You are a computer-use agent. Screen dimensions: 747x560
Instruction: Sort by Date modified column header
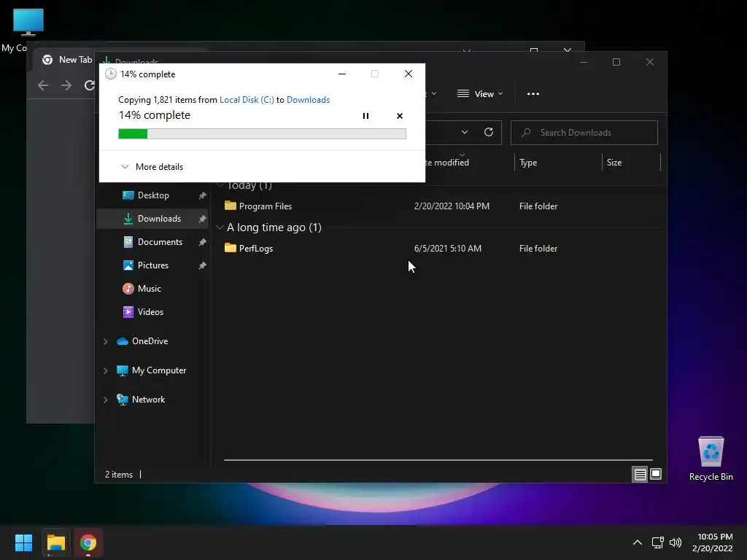tap(446, 163)
